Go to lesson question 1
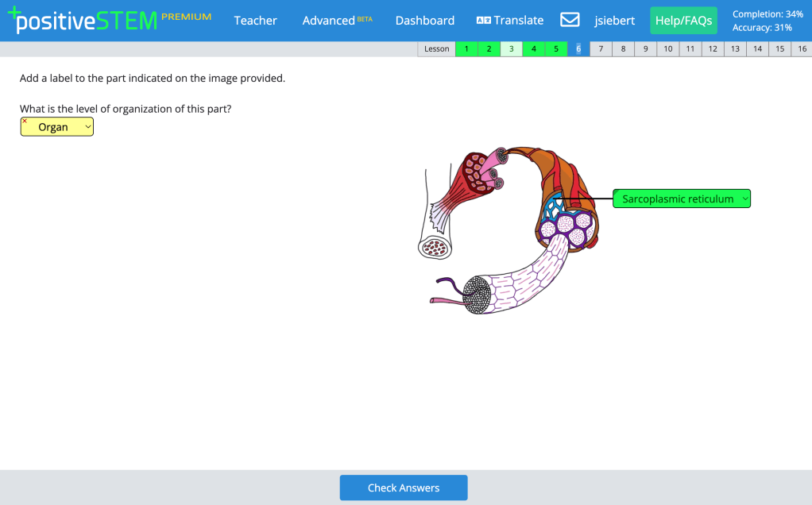Viewport: 812px width, 505px height. click(x=466, y=49)
